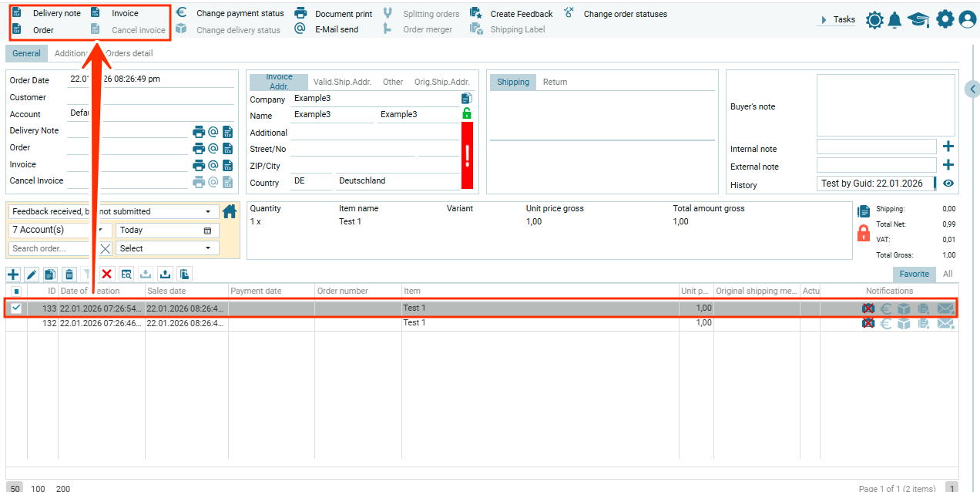
Task: Uncheck the checkbox for order 133
Action: click(x=16, y=308)
